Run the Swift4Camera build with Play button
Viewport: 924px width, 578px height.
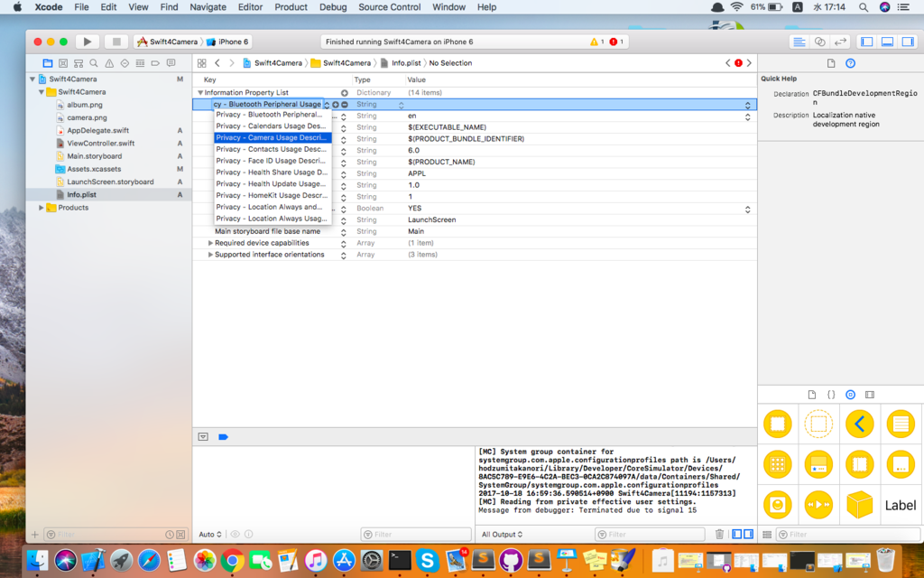(88, 42)
